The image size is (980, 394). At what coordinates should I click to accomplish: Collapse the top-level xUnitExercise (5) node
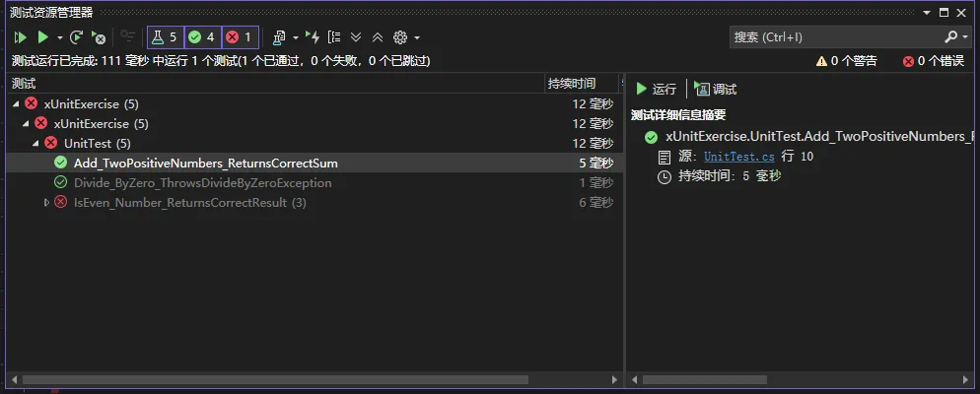[x=16, y=103]
